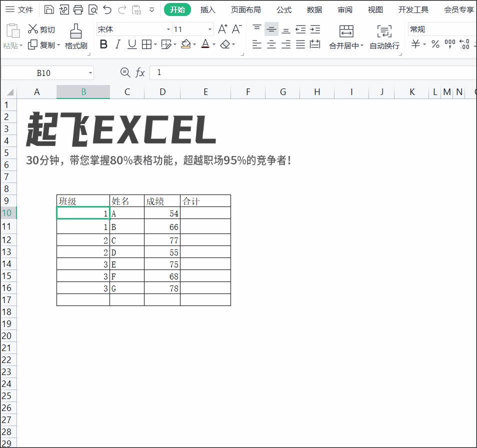Switch to the 公式 tab
Viewport: 477px width, 448px height.
point(284,10)
